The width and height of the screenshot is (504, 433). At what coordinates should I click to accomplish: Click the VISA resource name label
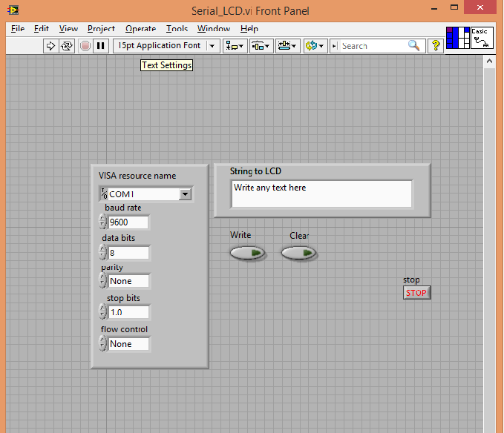coord(137,176)
